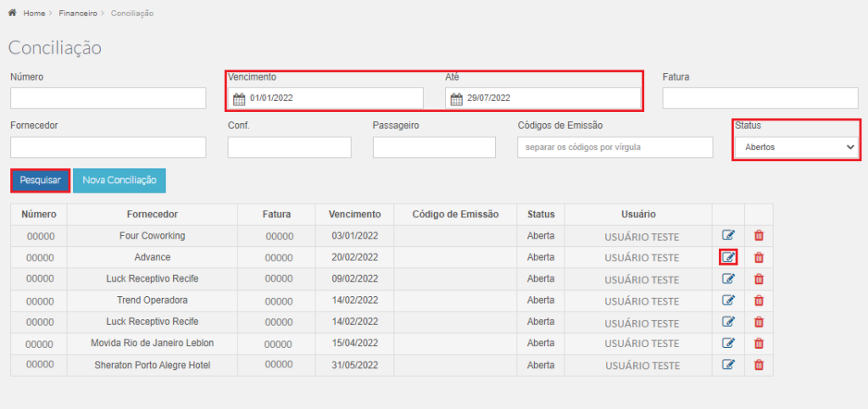Focus the Fornecedor input field

coord(108,148)
